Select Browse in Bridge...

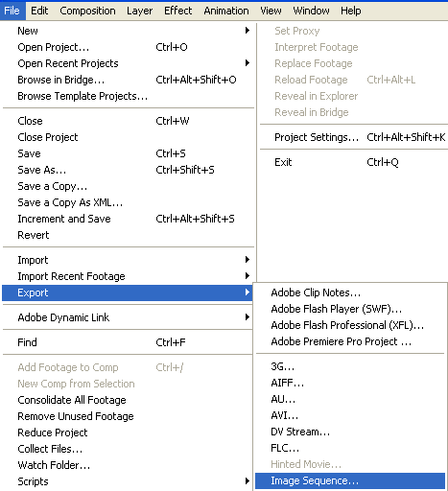tap(128, 80)
